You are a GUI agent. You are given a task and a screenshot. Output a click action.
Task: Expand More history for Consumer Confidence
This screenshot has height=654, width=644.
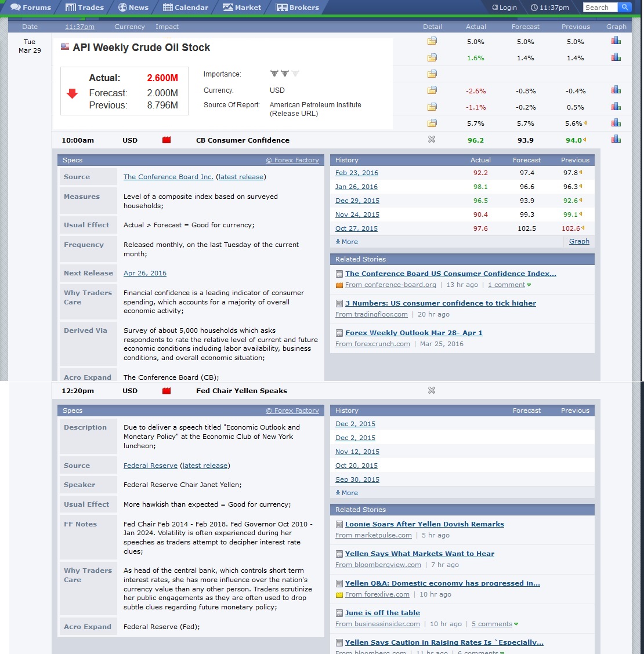(x=347, y=242)
